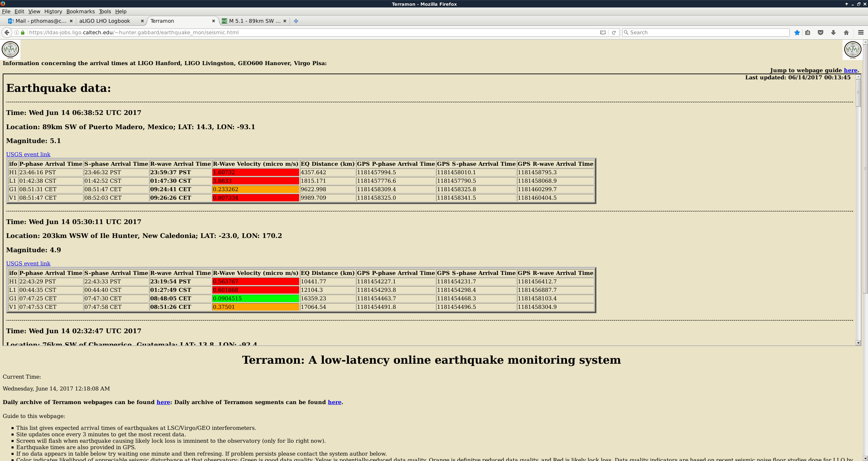Open the File menu
The height and width of the screenshot is (461, 868).
(6, 12)
